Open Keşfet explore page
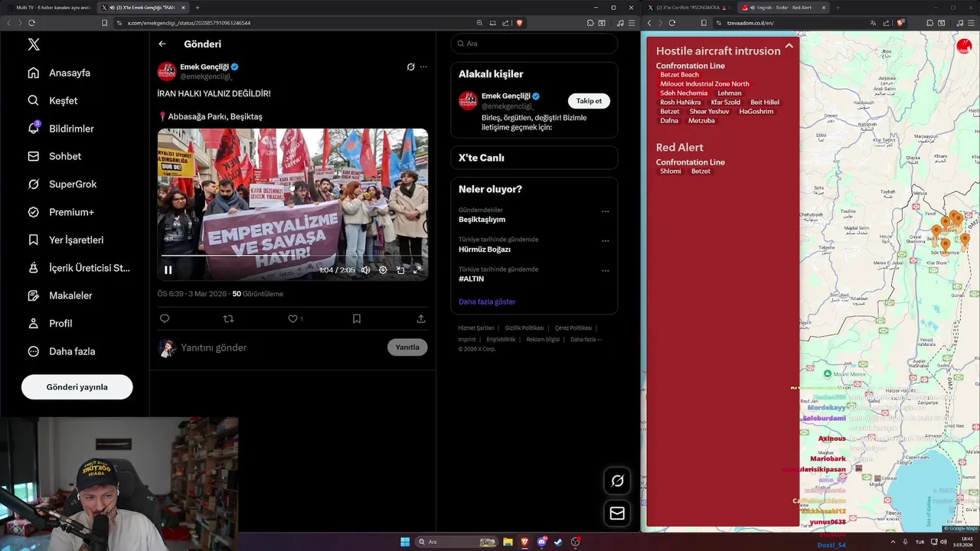The height and width of the screenshot is (551, 980). 53,100
